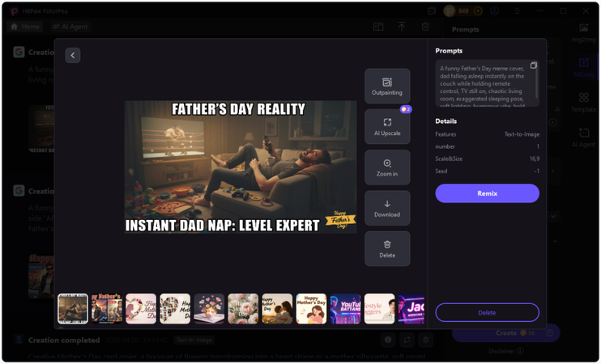This screenshot has width=601, height=364.
Task: Add credits with the plus icon
Action: (478, 11)
